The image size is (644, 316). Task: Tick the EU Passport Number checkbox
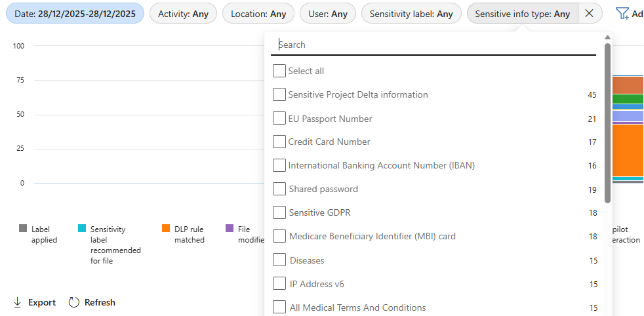(279, 119)
